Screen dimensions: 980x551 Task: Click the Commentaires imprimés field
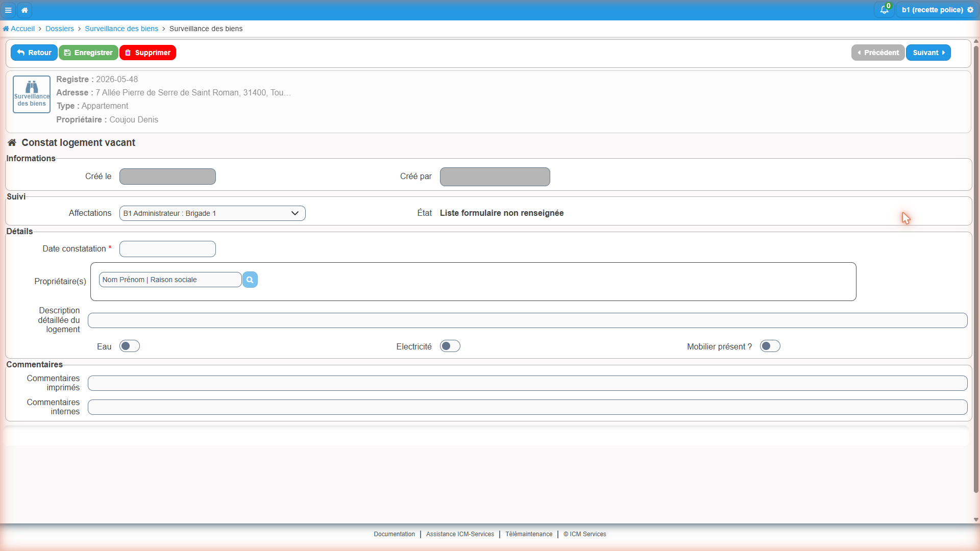coord(528,383)
